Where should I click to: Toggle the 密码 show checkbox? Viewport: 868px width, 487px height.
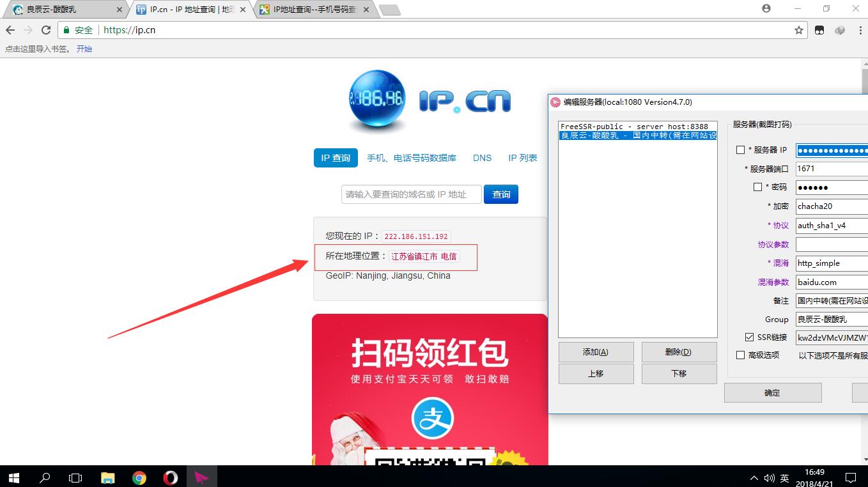click(x=757, y=187)
